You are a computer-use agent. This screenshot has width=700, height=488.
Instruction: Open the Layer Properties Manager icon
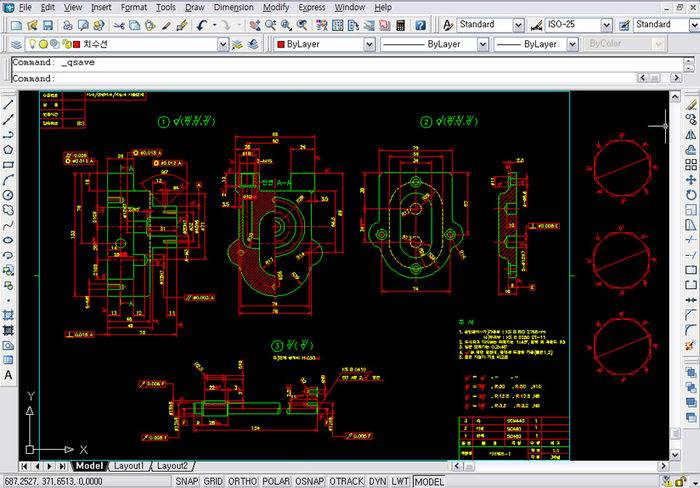pos(16,45)
